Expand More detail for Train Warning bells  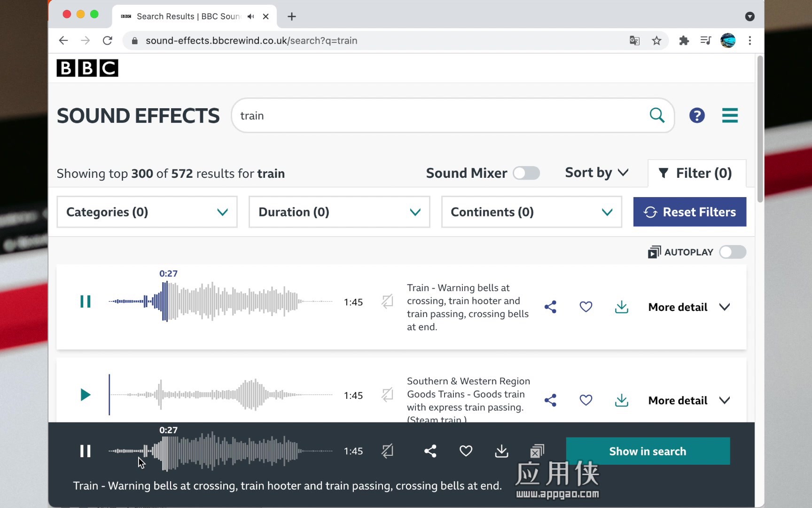pyautogui.click(x=689, y=307)
